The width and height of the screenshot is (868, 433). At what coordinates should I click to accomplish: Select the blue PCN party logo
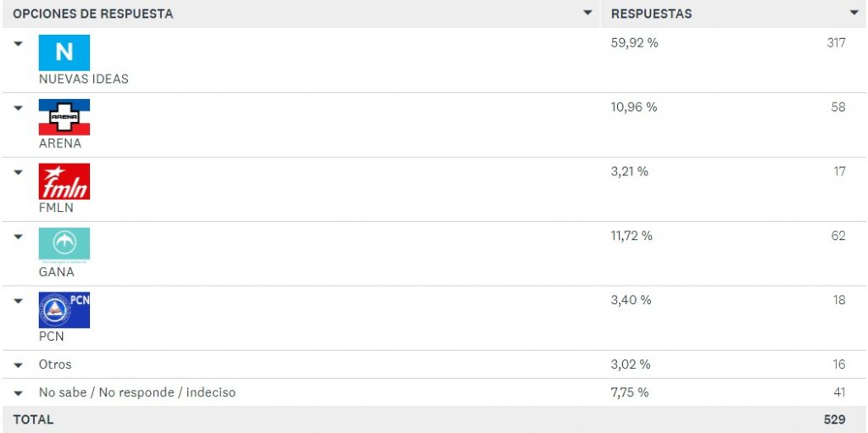click(64, 309)
